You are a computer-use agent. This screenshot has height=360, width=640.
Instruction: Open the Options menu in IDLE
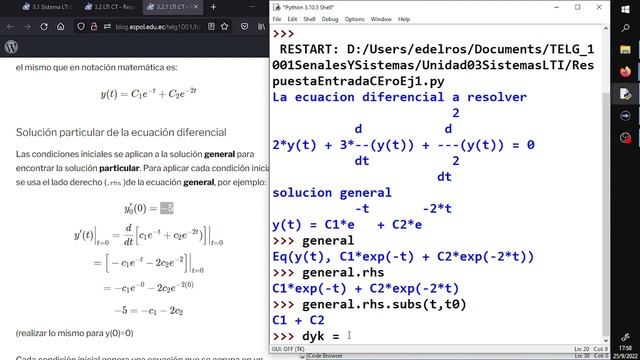pyautogui.click(x=354, y=19)
